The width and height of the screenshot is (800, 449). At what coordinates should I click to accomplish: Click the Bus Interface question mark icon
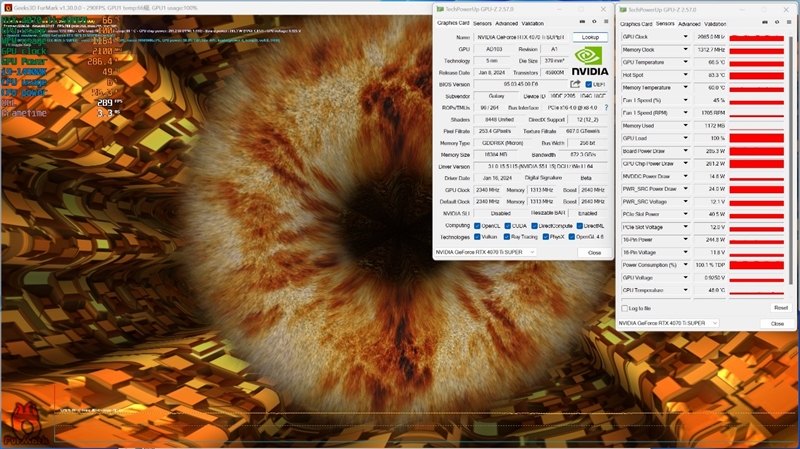(606, 108)
